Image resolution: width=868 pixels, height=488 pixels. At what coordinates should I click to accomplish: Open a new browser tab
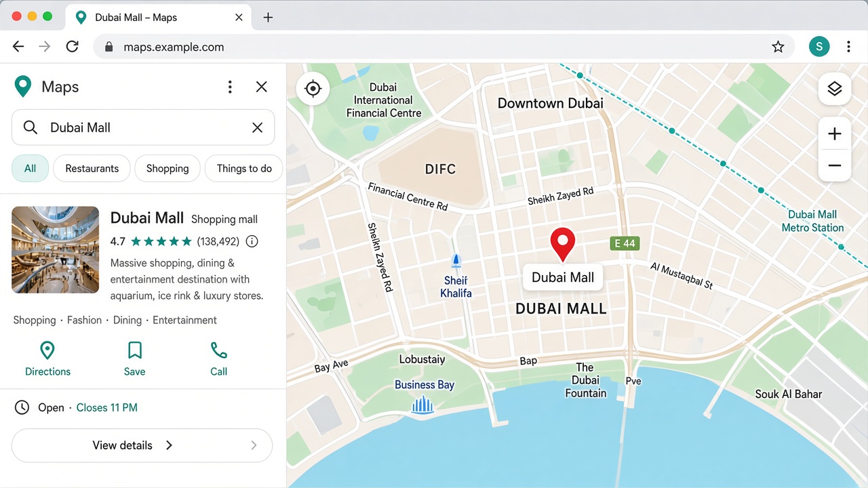pos(268,18)
